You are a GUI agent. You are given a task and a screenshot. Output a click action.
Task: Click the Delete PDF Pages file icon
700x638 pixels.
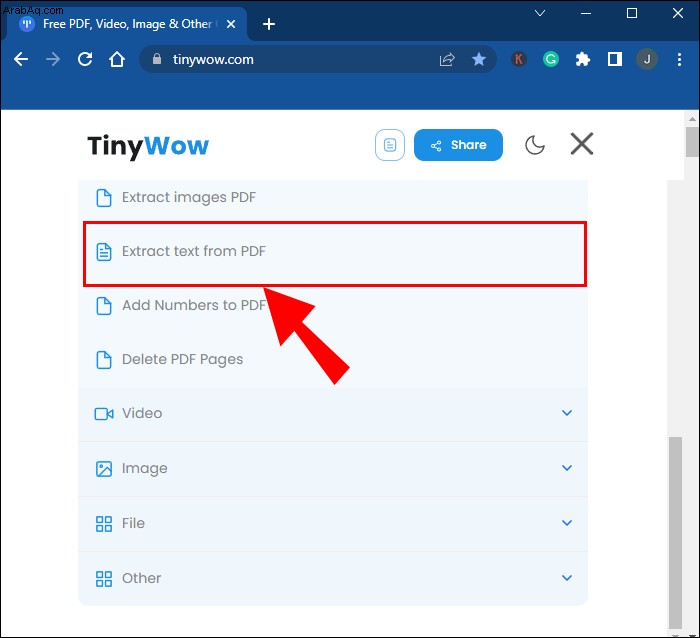pos(104,360)
